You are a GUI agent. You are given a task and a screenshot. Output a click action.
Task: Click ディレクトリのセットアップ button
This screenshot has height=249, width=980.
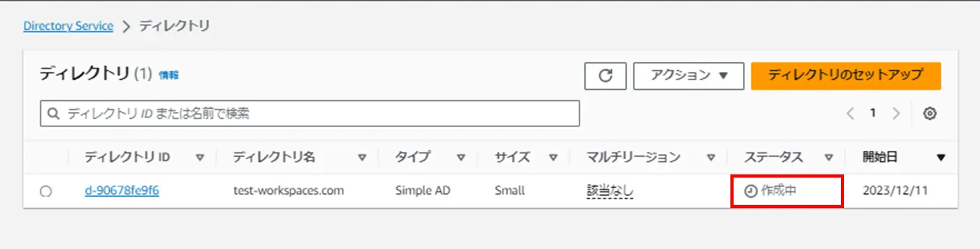[846, 76]
